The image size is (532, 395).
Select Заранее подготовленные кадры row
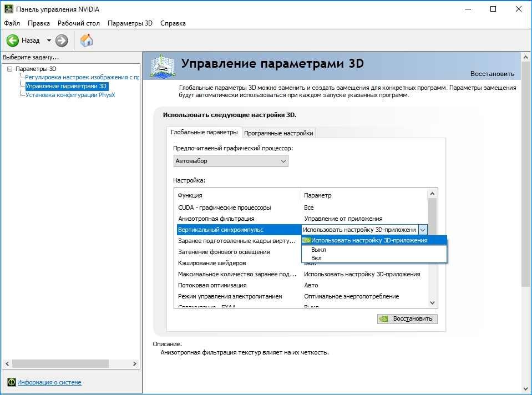click(239, 241)
